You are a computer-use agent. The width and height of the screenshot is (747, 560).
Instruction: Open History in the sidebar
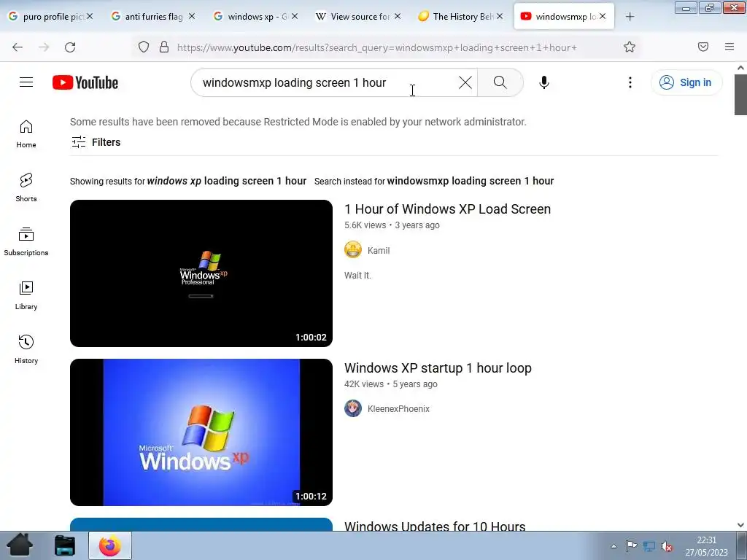tap(26, 349)
